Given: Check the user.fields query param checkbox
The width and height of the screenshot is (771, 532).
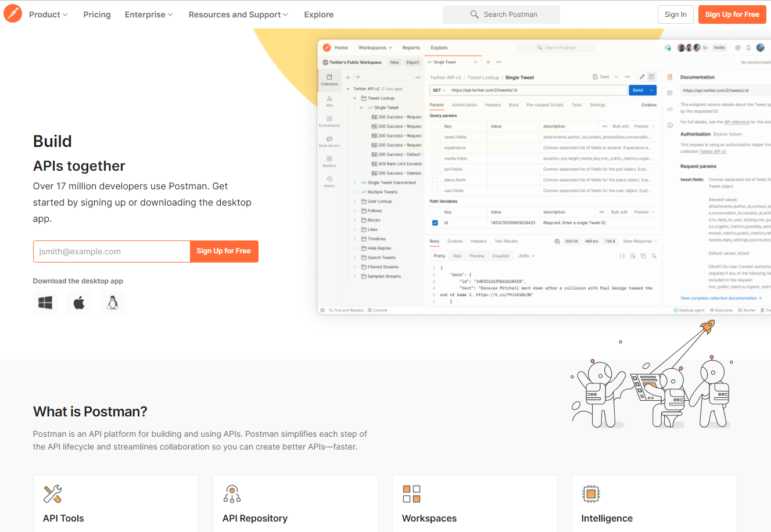Looking at the screenshot, I should pyautogui.click(x=435, y=190).
